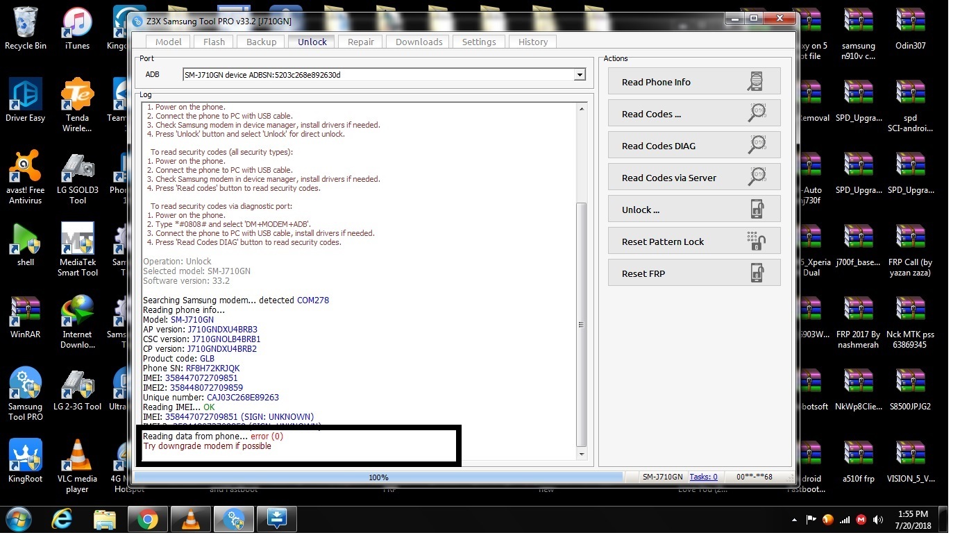Viewport: 960px width, 560px height.
Task: Click Read Codes via Server button
Action: tap(694, 178)
